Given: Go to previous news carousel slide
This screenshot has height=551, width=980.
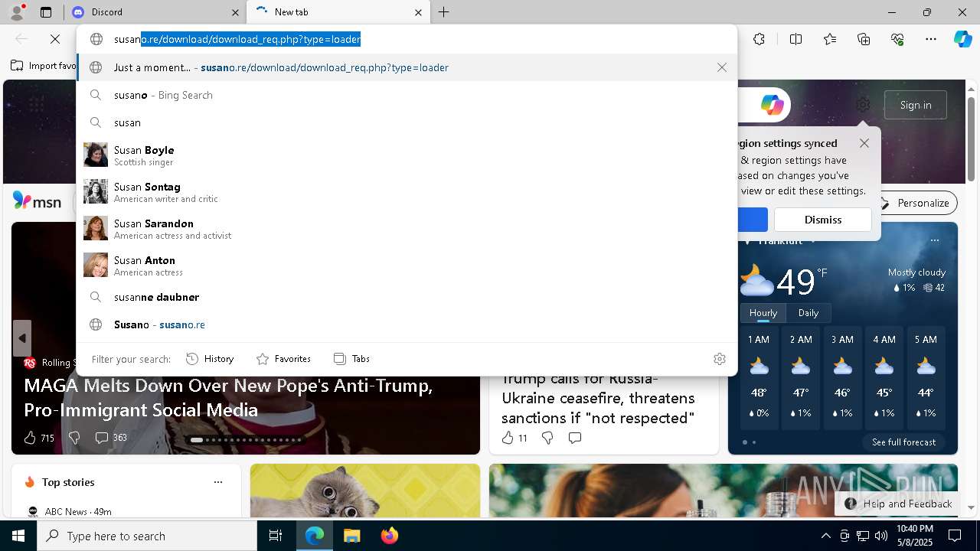Looking at the screenshot, I should 22,338.
